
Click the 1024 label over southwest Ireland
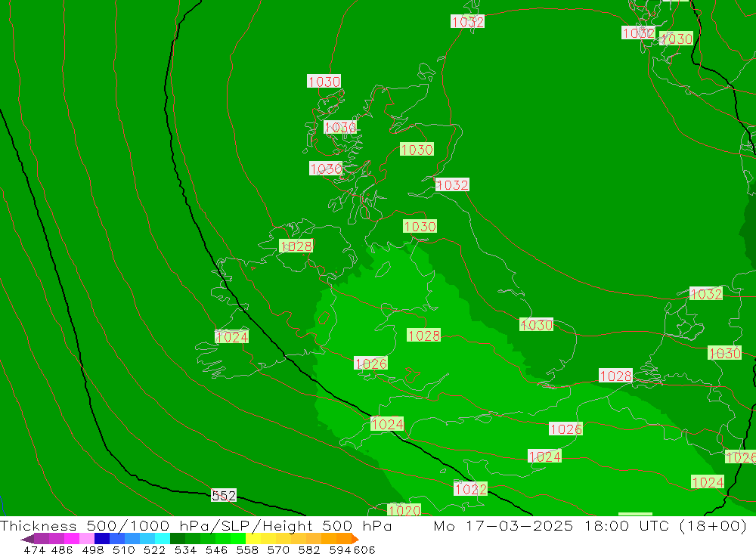[x=231, y=336]
